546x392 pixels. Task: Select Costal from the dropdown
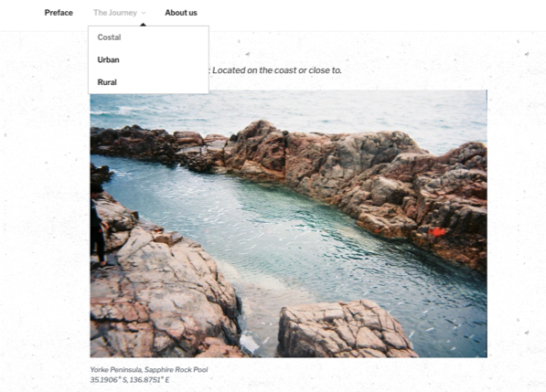[109, 37]
